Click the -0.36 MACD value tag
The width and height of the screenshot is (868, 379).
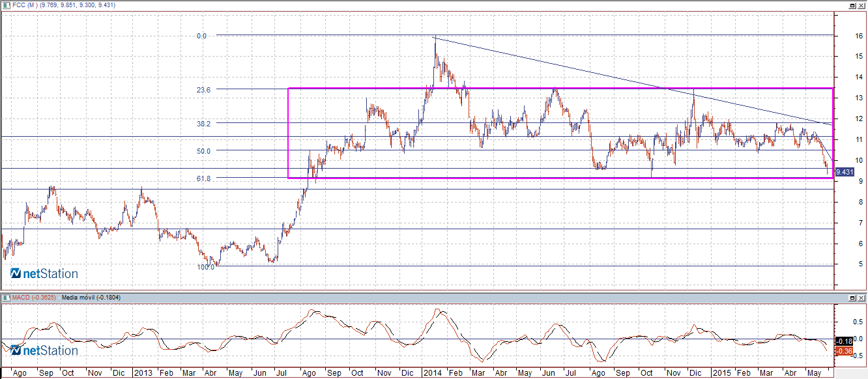845,351
